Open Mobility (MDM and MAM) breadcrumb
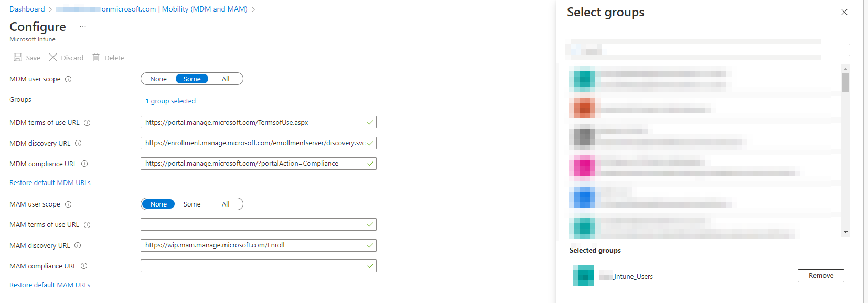Viewport: 868px width, 303px height. 205,9
